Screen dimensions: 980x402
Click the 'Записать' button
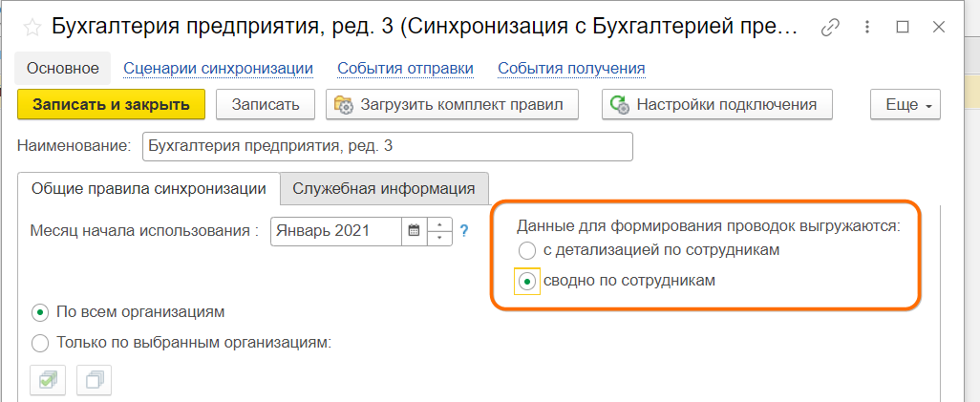(x=266, y=105)
